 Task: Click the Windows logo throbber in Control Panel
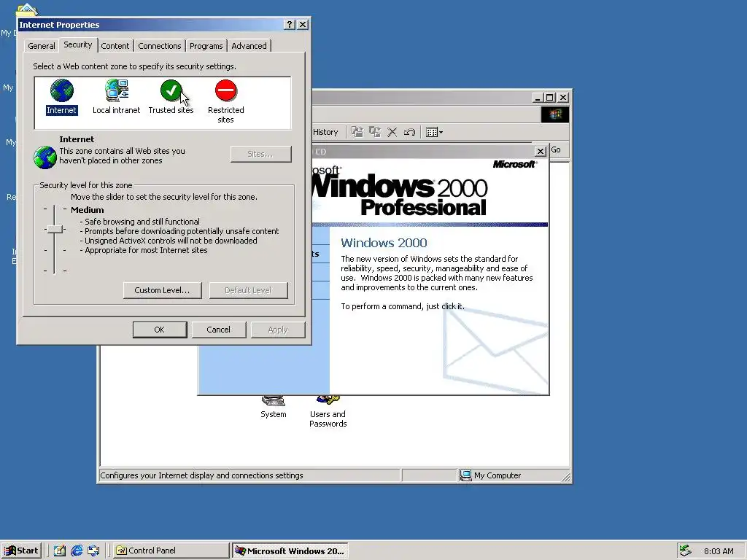(555, 114)
